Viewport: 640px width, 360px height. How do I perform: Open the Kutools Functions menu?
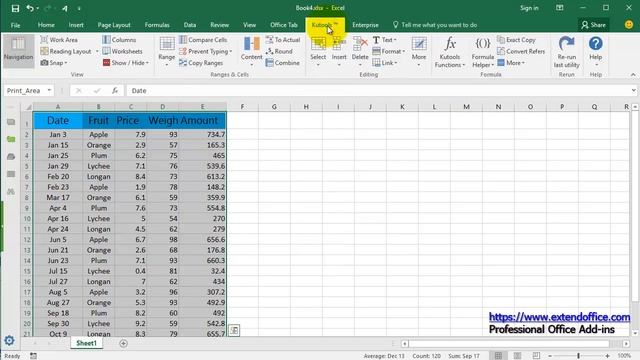coord(450,51)
